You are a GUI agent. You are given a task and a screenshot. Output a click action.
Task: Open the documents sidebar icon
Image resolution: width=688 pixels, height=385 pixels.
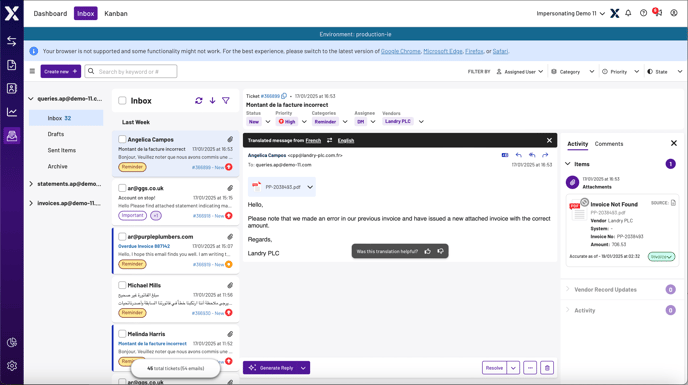click(x=12, y=65)
